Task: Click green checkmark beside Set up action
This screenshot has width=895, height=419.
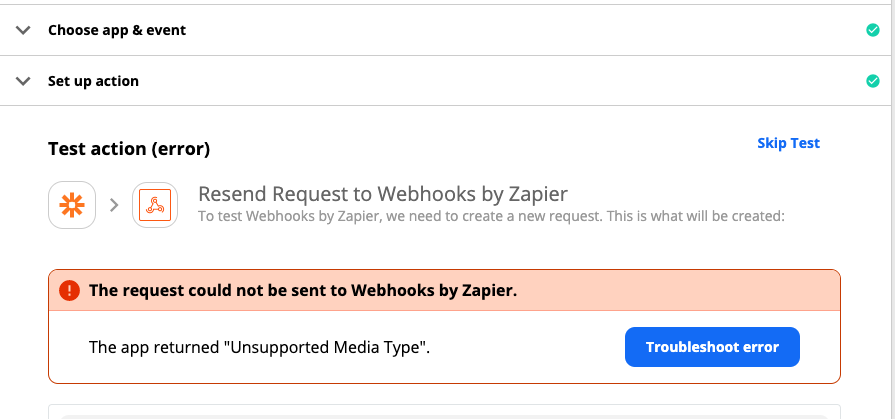Action: (873, 81)
